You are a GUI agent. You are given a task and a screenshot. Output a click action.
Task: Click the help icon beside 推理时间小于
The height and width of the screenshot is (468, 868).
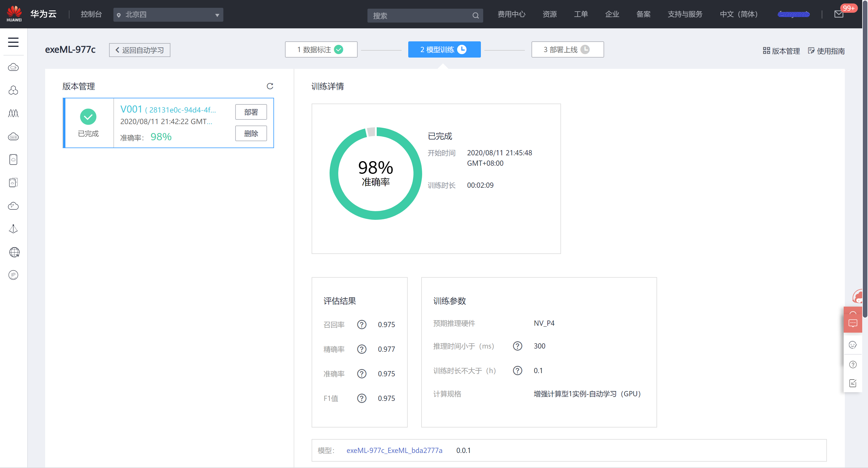click(x=517, y=346)
